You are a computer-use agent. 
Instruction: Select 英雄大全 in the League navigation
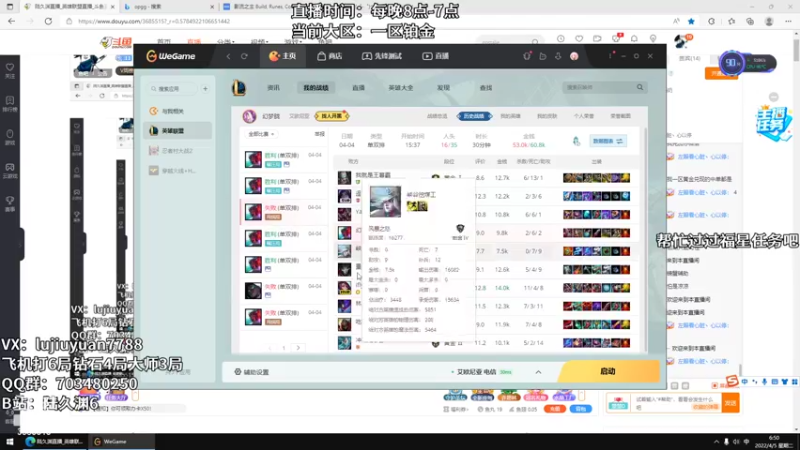tap(401, 88)
